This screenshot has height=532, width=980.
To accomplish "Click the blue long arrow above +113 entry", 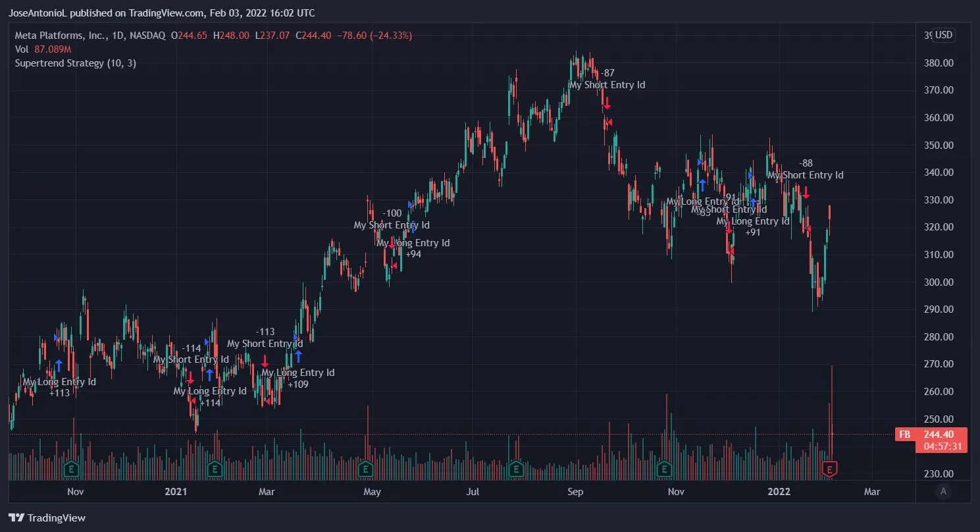I will [x=59, y=366].
